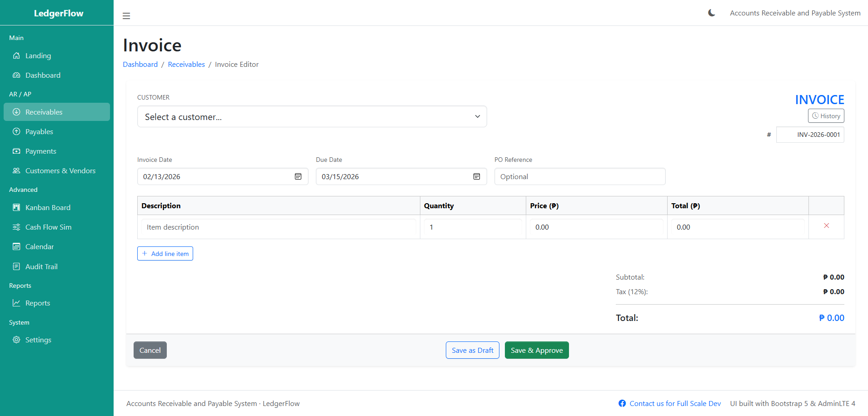This screenshot has height=416, width=868.
Task: Click the Payments icon
Action: click(16, 151)
